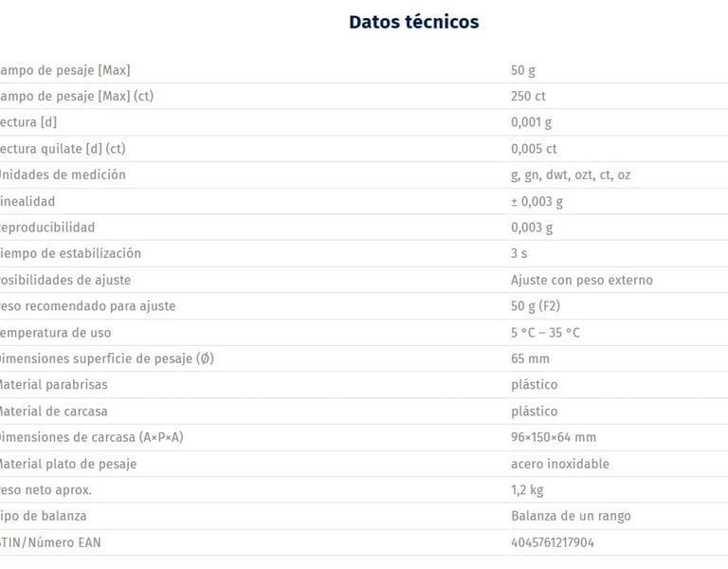The height and width of the screenshot is (569, 728).
Task: Click the ± 0,003 g linearity value
Action: (537, 201)
